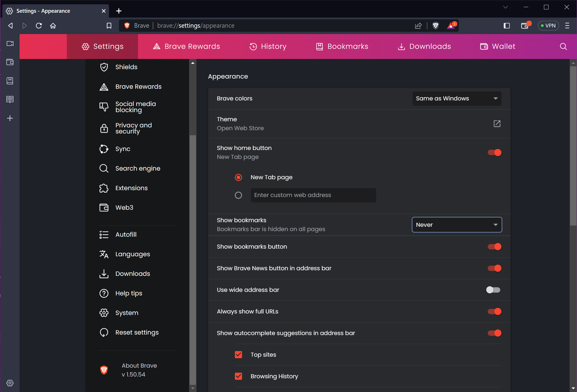Add a new sidebar item plus
This screenshot has width=577, height=392.
tap(10, 118)
